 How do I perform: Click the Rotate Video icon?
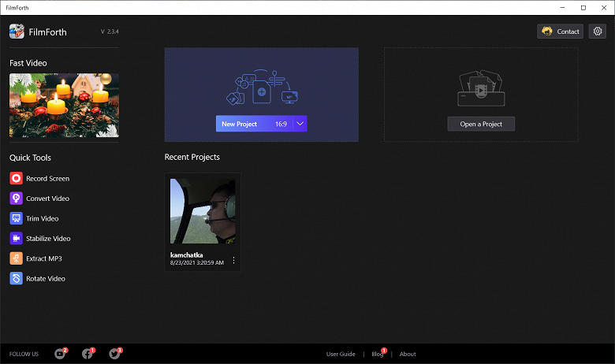click(16, 278)
